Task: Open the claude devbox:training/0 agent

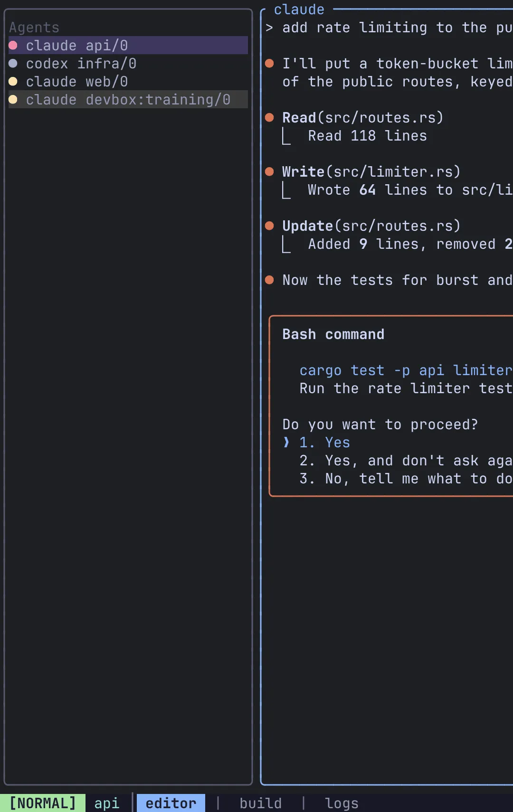Action: tap(128, 99)
